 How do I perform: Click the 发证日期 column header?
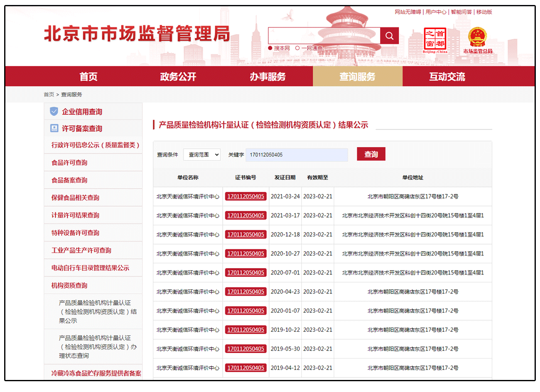click(285, 177)
